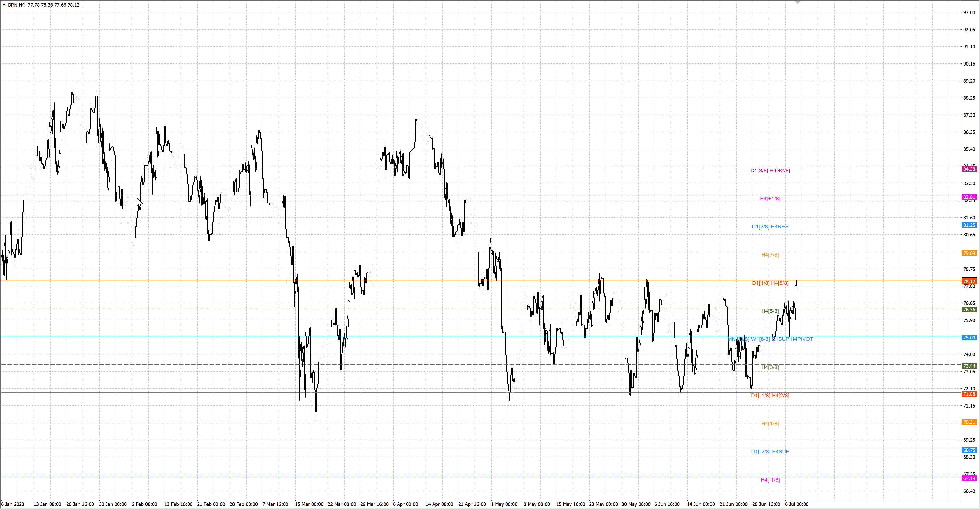
Task: Click the 29 Mar 16:00 time label
Action: 374,504
